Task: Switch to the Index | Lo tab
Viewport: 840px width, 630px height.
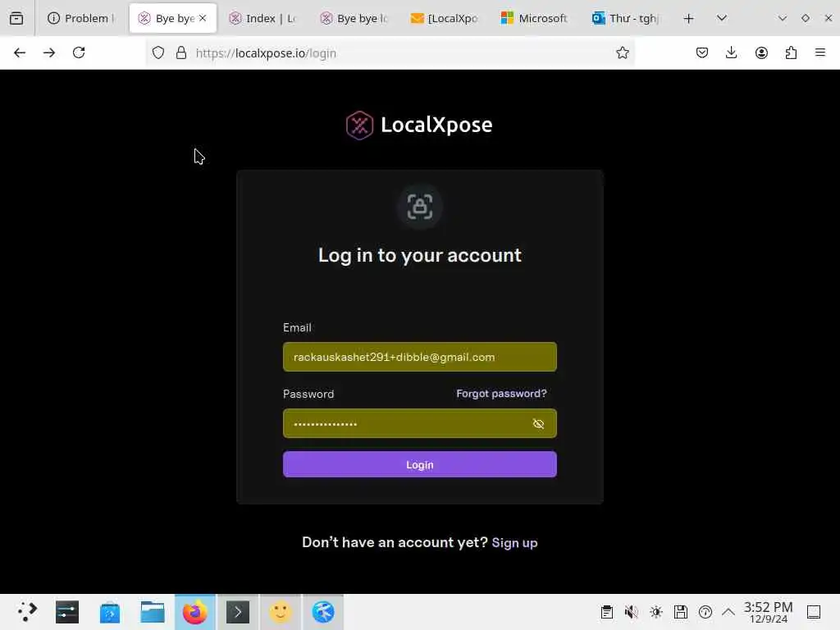Action: (263, 18)
